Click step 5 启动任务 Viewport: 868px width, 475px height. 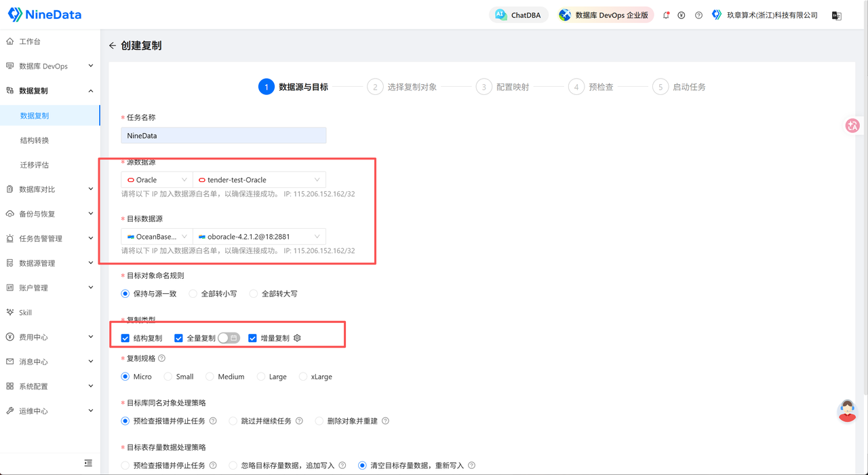[x=679, y=87]
